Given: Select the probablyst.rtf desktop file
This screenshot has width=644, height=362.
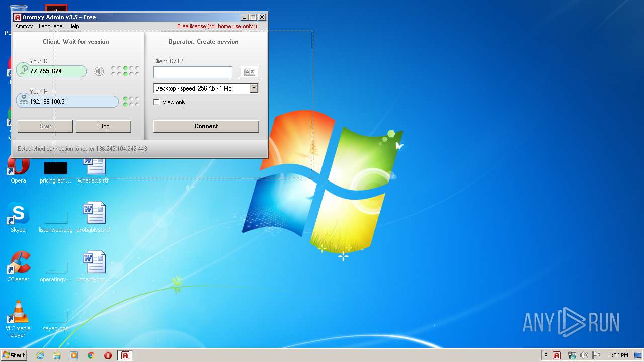Looking at the screenshot, I should point(94,218).
